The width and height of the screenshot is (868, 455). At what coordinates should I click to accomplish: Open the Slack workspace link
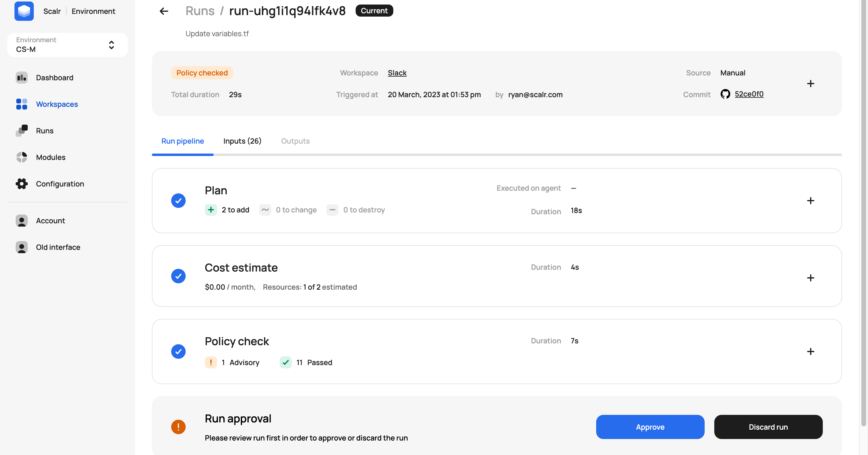pyautogui.click(x=397, y=73)
